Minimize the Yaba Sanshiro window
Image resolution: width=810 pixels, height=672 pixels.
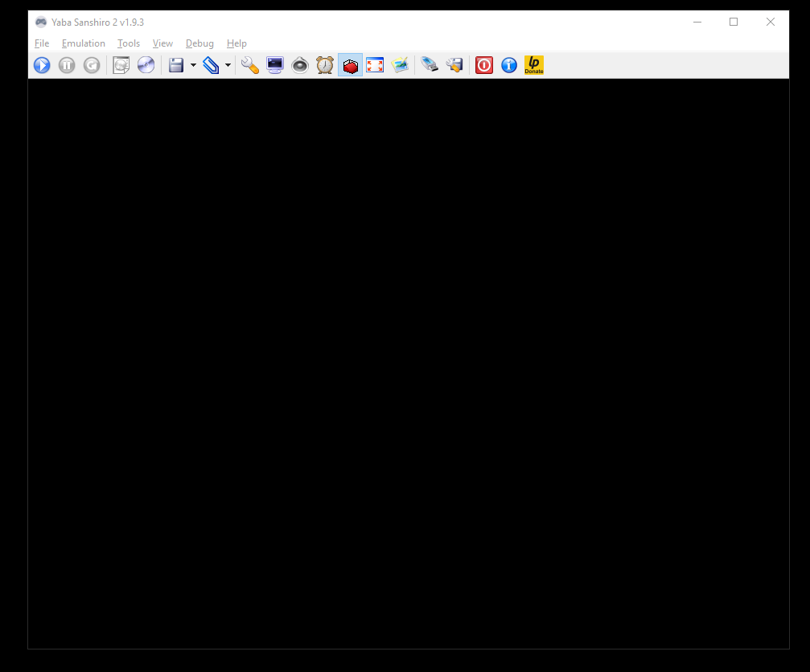tap(697, 22)
